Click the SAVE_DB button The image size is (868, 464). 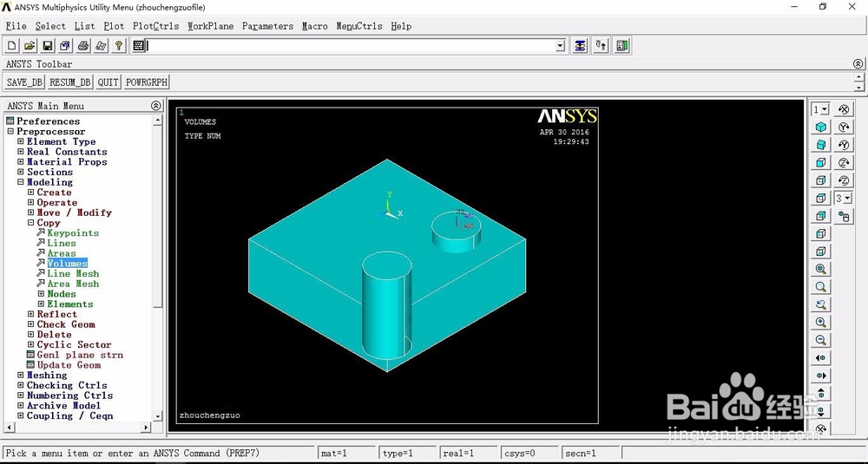click(x=24, y=82)
